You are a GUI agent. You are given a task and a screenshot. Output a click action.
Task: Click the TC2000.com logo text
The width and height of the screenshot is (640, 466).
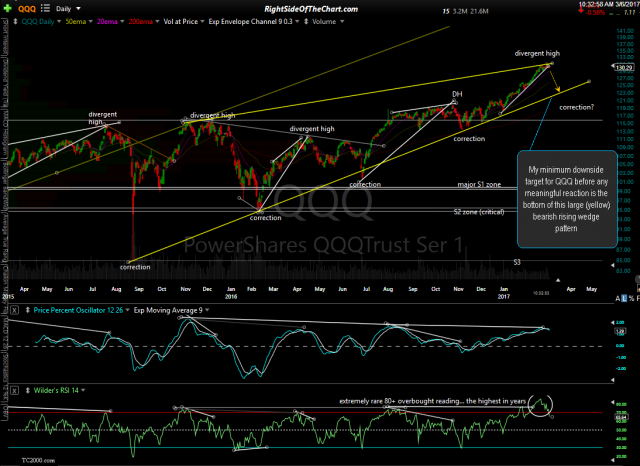[38, 460]
